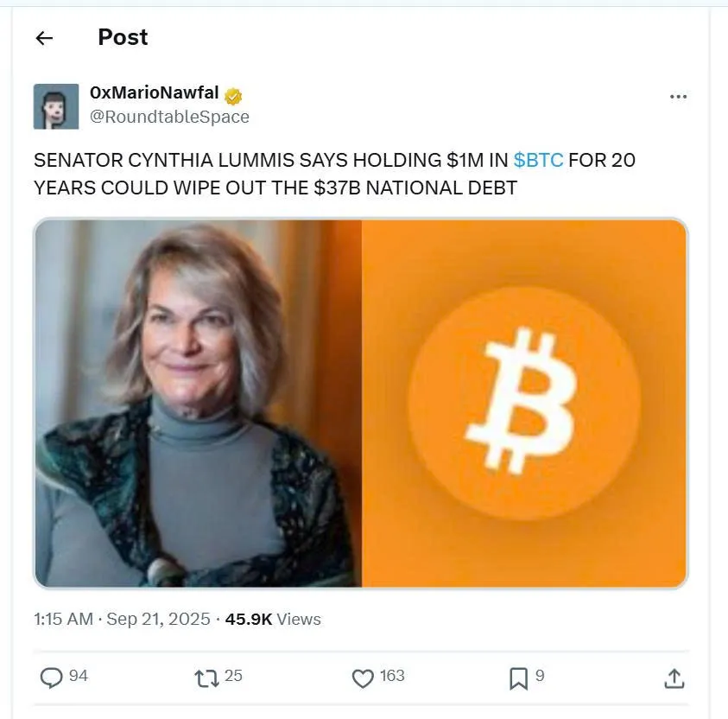Click the reply speech bubble icon
The image size is (728, 719).
(51, 678)
